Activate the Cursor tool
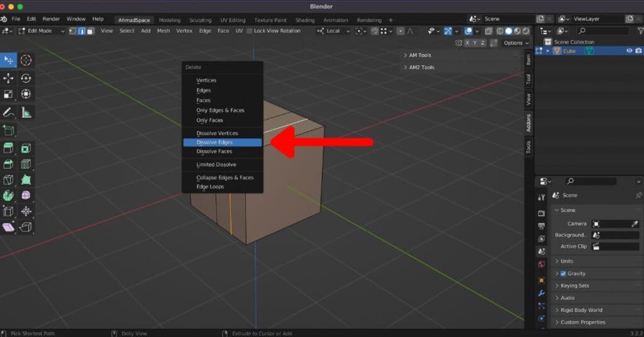Screen dimensions: 644x337 pyautogui.click(x=26, y=60)
